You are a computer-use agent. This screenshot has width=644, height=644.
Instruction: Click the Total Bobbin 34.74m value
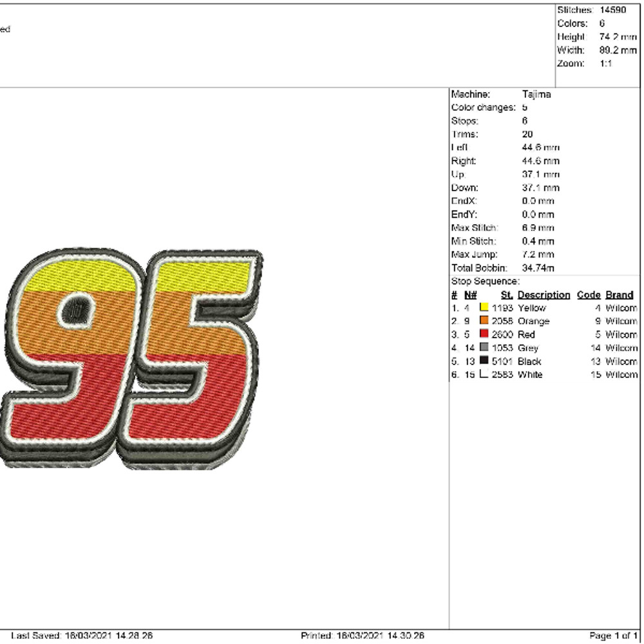pyautogui.click(x=538, y=267)
